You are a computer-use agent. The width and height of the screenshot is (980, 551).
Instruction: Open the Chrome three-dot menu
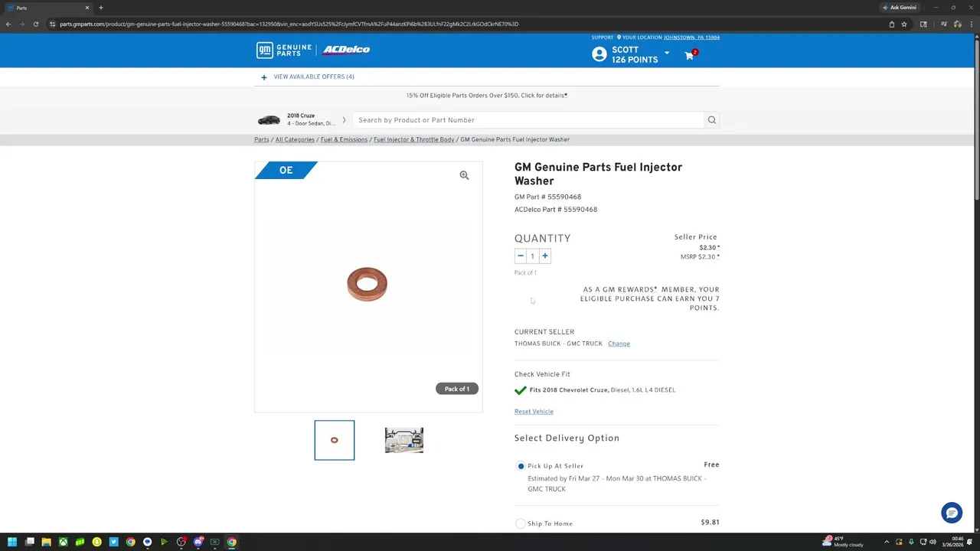pos(973,24)
